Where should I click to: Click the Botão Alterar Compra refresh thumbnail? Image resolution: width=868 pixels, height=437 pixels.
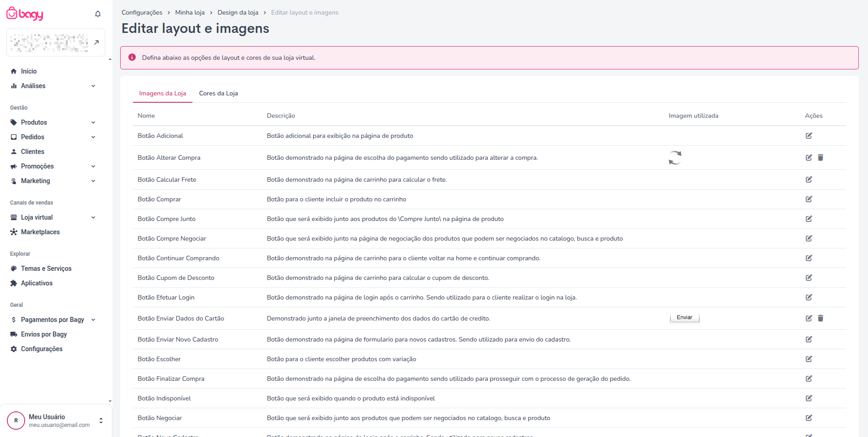(x=675, y=158)
